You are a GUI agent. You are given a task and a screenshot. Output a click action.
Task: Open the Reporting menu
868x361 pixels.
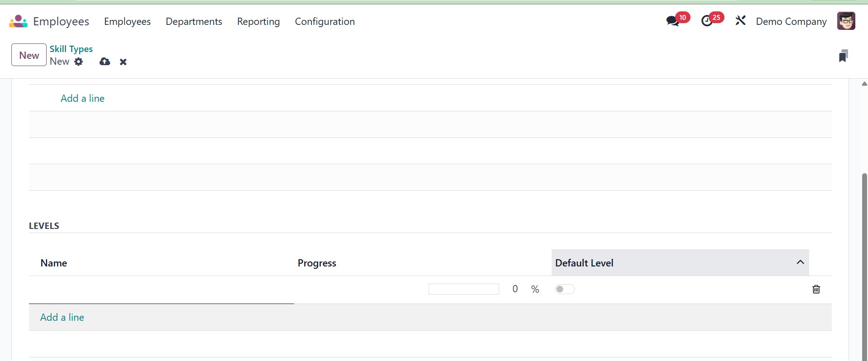pyautogui.click(x=258, y=22)
